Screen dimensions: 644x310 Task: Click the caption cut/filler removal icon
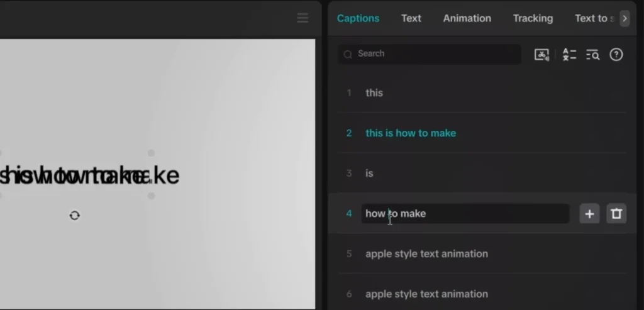(541, 55)
